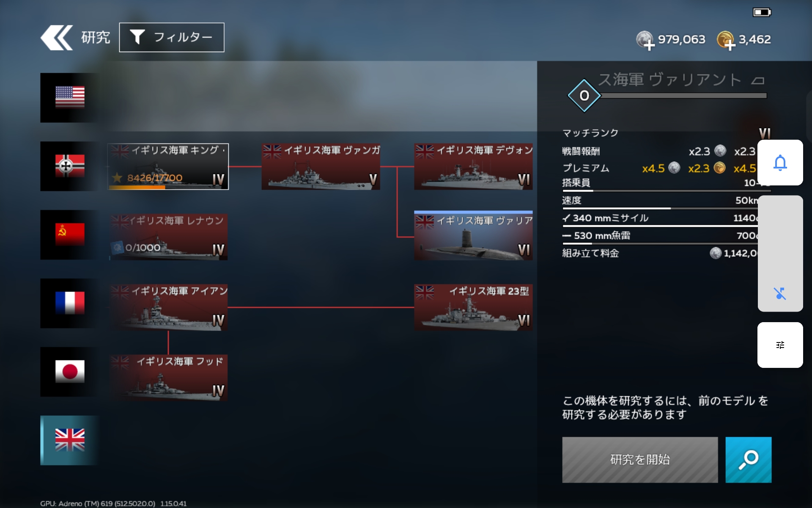
Task: Add gold currency with the plus coin icon
Action: click(726, 41)
